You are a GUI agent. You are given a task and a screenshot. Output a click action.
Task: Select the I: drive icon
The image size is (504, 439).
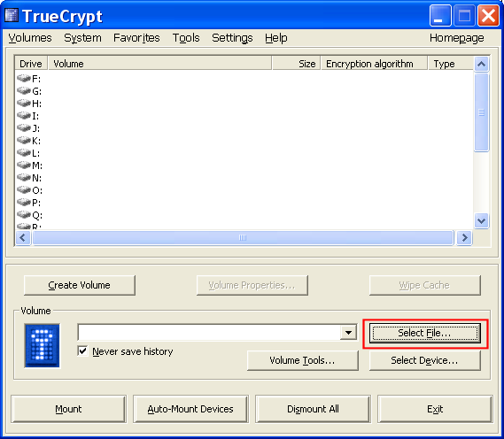[x=24, y=116]
